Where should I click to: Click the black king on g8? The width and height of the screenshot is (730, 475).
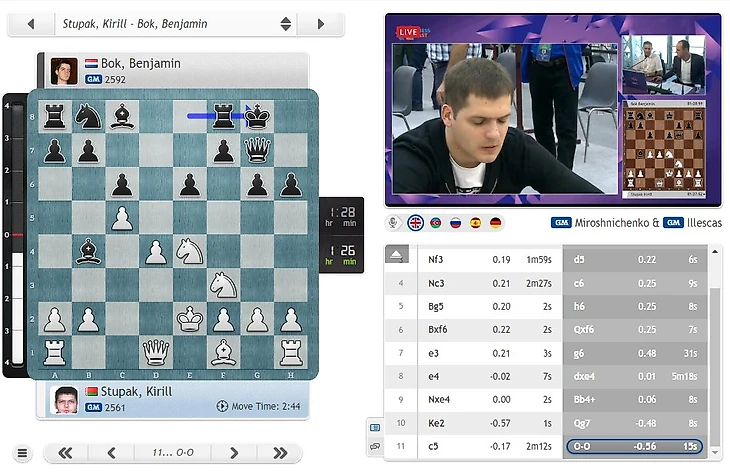tap(257, 116)
